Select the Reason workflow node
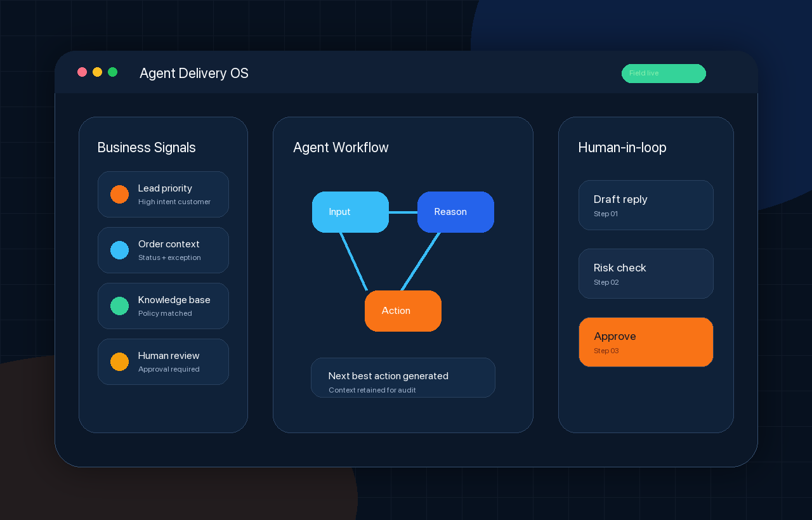The image size is (812, 520). [x=455, y=212]
